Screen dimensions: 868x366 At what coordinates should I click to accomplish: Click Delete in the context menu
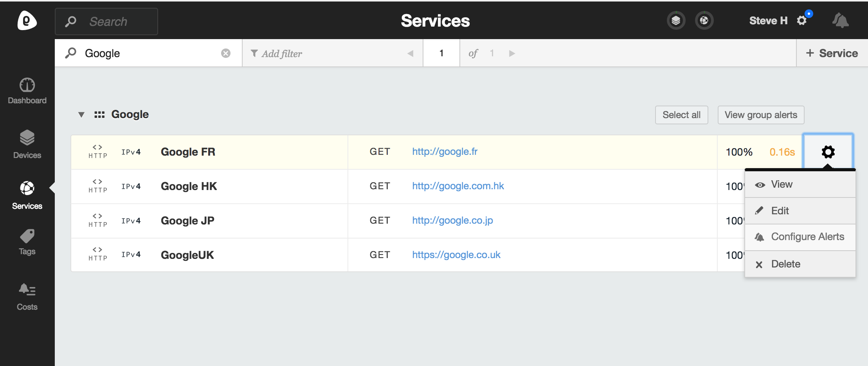785,264
